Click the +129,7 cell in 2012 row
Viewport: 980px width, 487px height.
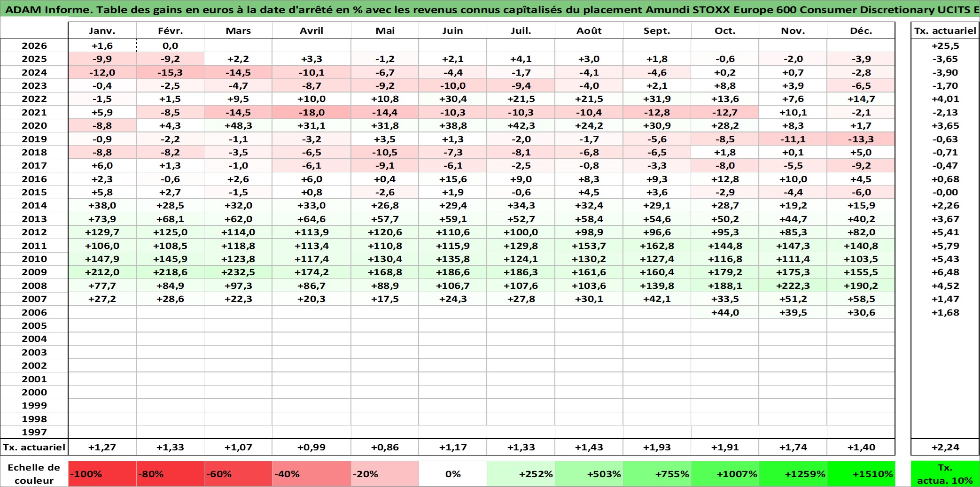102,232
